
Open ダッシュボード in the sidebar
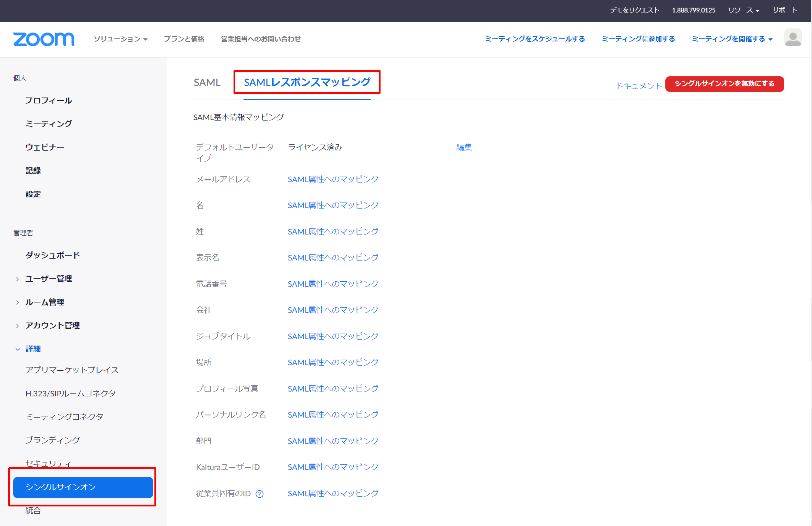pyautogui.click(x=53, y=255)
